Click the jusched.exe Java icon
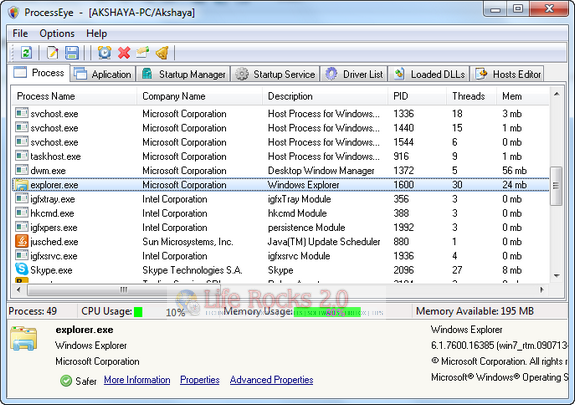The width and height of the screenshot is (575, 405). (22, 241)
